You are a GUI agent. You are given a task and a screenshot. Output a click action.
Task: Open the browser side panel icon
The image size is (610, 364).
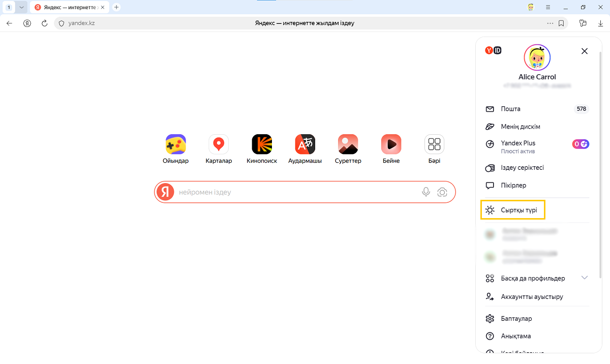click(583, 23)
